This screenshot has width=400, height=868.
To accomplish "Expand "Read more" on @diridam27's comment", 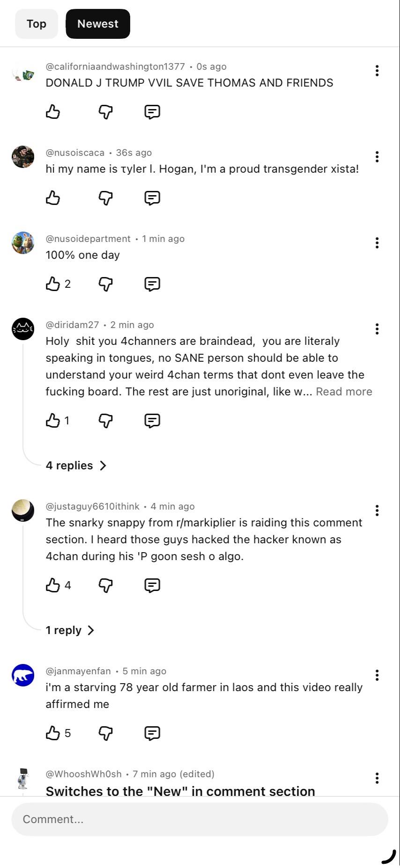I will [x=344, y=392].
